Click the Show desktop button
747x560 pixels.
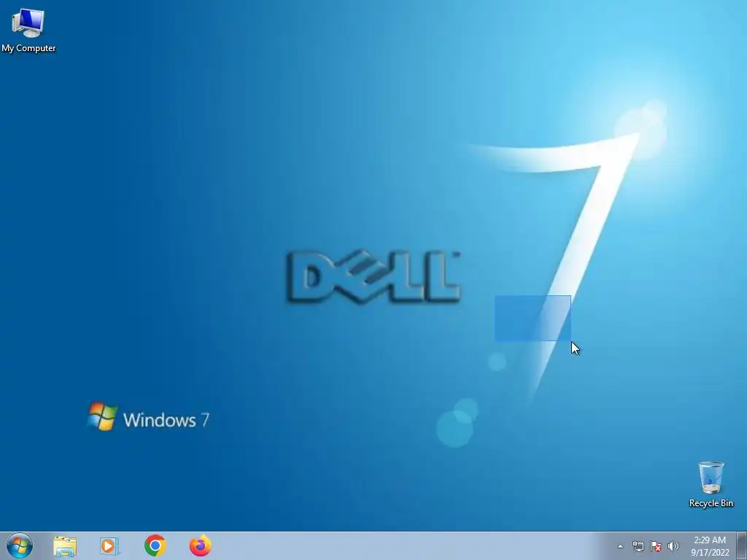click(x=742, y=545)
